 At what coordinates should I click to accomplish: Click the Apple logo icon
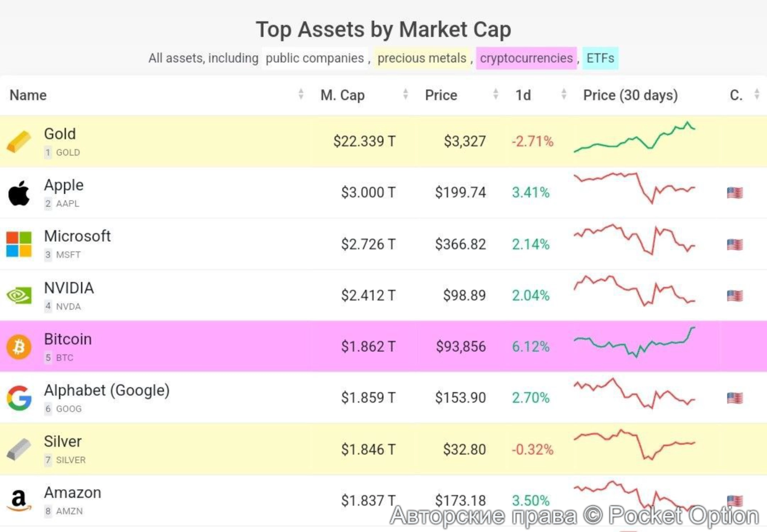coord(19,193)
